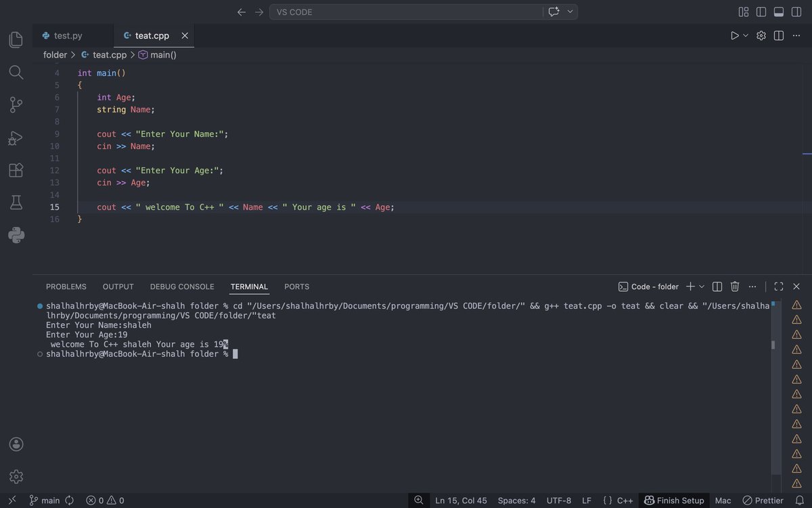Open the Extensions view
This screenshot has height=508, width=812.
pos(16,170)
